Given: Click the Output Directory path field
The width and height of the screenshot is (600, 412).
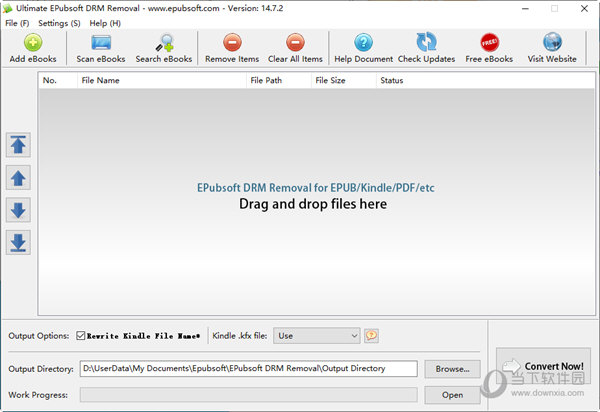Looking at the screenshot, I should [x=248, y=368].
